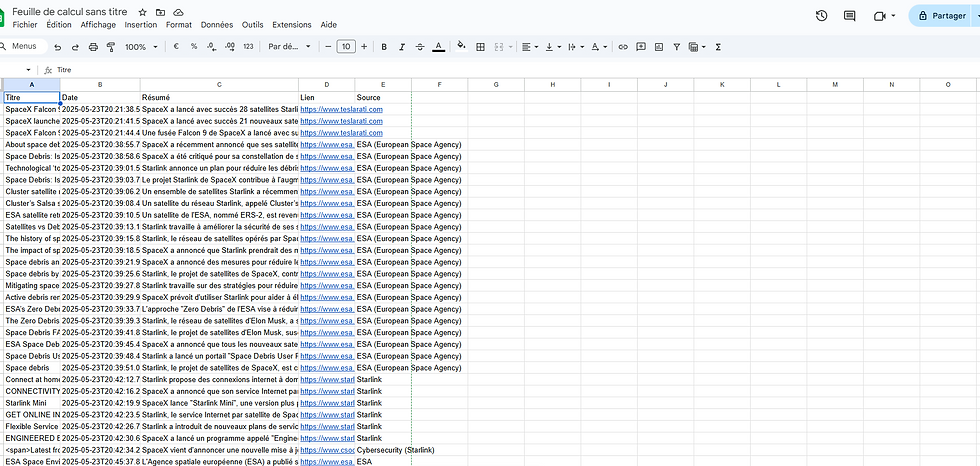The image size is (980, 466).
Task: Open text wrapping dropdown
Action: pos(576,47)
